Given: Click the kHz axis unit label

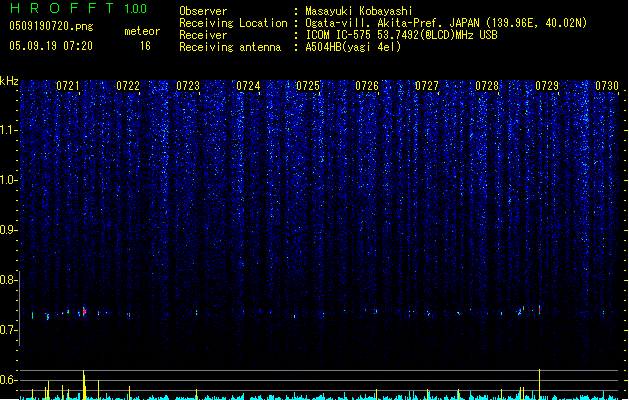Looking at the screenshot, I should tap(9, 81).
